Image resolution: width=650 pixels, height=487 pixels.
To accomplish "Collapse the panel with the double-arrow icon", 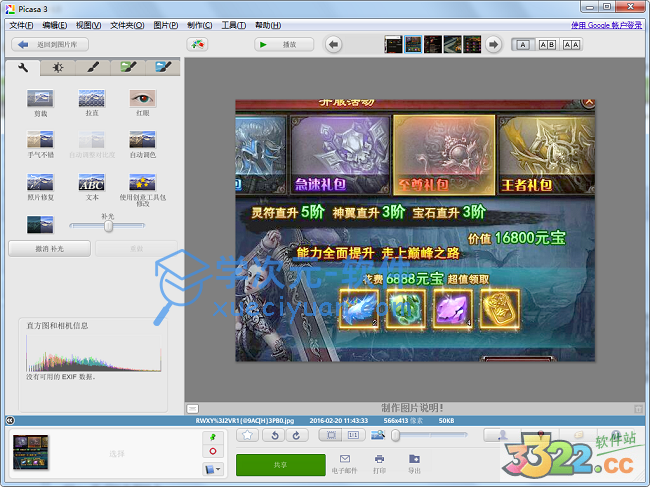I will tap(10, 421).
